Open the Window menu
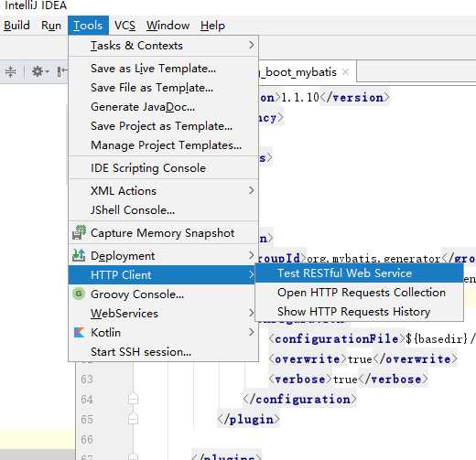This screenshot has height=460, width=476. coord(168,26)
